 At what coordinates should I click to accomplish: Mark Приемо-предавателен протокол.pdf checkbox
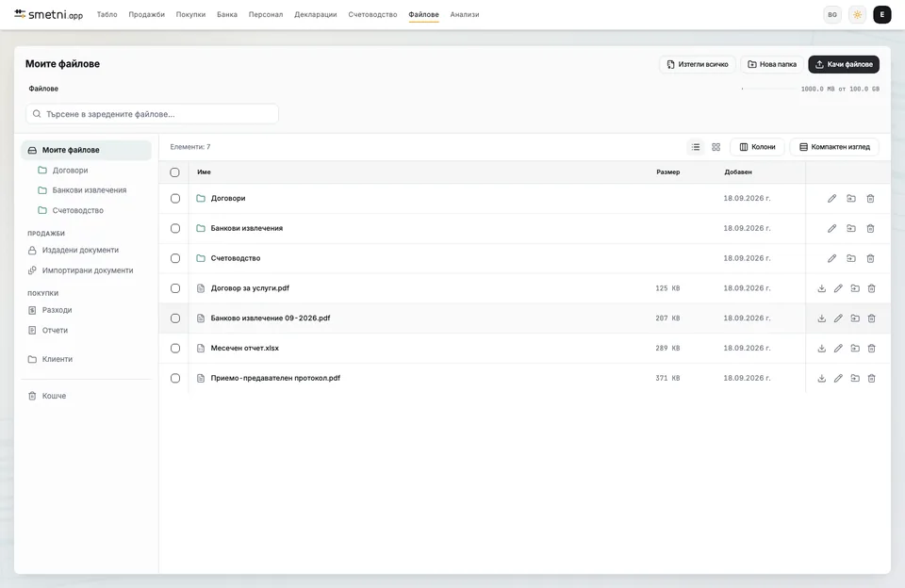pyautogui.click(x=175, y=379)
